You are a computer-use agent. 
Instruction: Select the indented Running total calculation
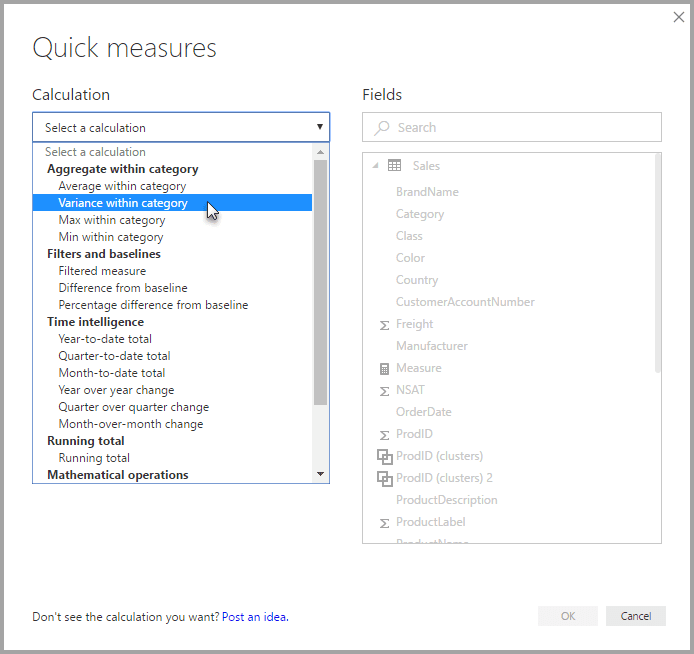coord(172,458)
